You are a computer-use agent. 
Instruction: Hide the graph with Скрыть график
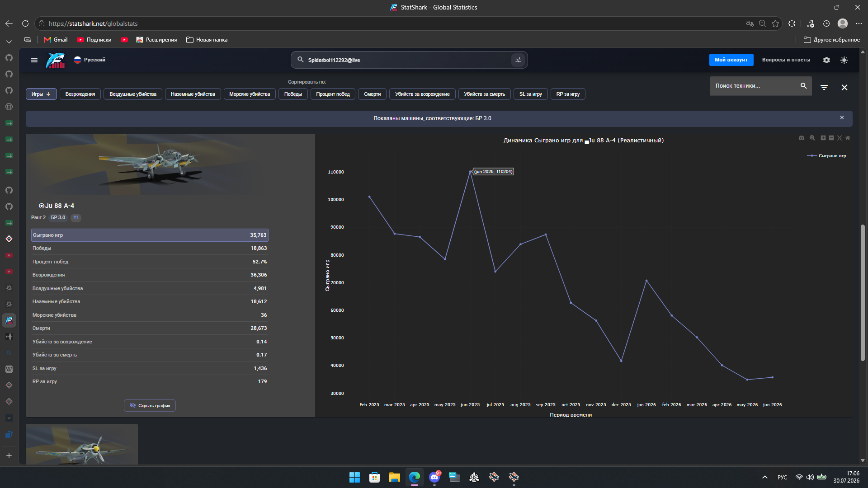pos(150,406)
